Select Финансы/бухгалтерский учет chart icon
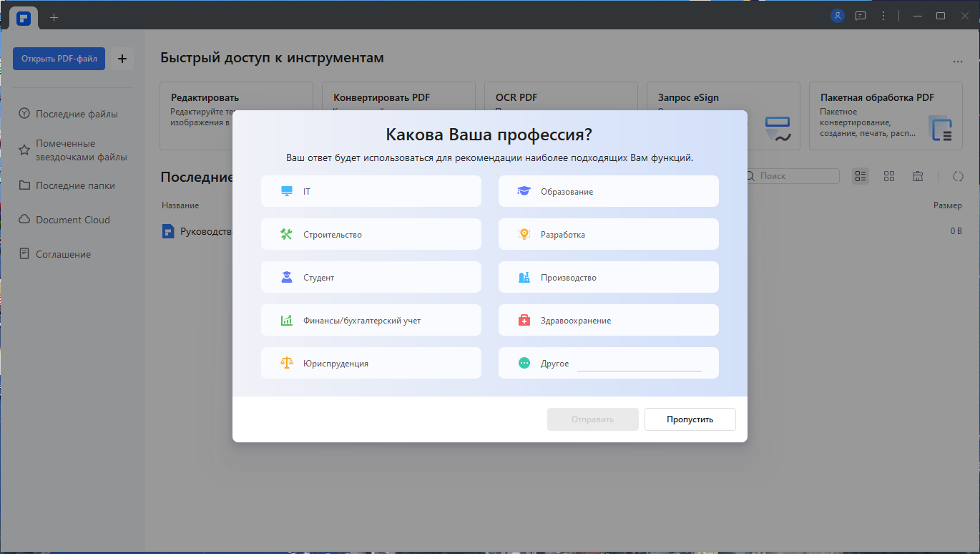This screenshot has height=554, width=980. pos(287,321)
